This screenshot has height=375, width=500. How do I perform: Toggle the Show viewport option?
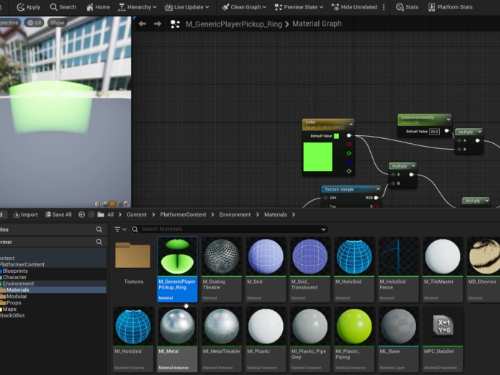pos(57,22)
